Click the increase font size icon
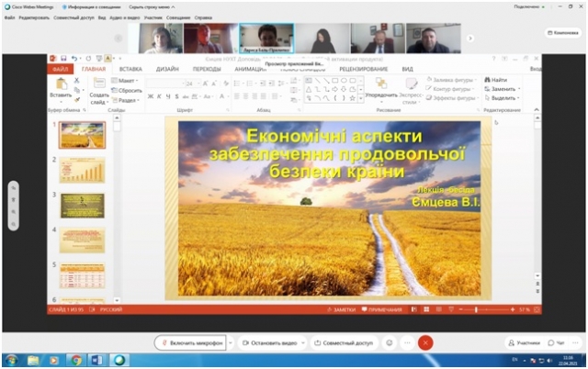The width and height of the screenshot is (588, 369). 205,84
